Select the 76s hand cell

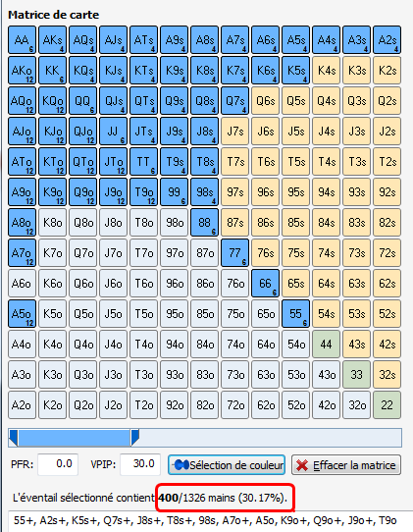[266, 253]
